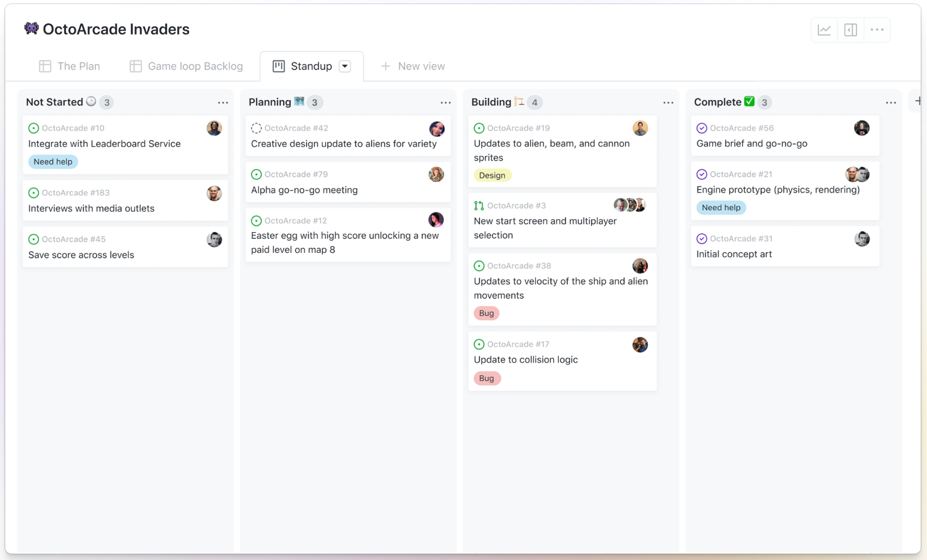Click open issue icon on OctoArcade #38
The width and height of the screenshot is (927, 560).
coord(479,266)
